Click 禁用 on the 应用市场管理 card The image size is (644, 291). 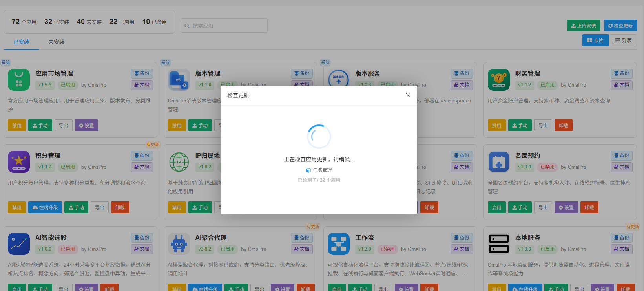click(17, 126)
